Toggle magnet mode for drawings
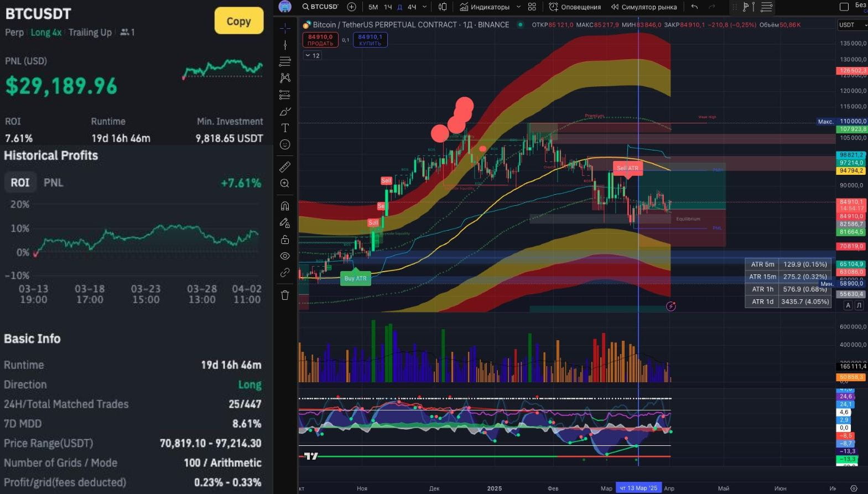This screenshot has height=494, width=868. pyautogui.click(x=285, y=206)
